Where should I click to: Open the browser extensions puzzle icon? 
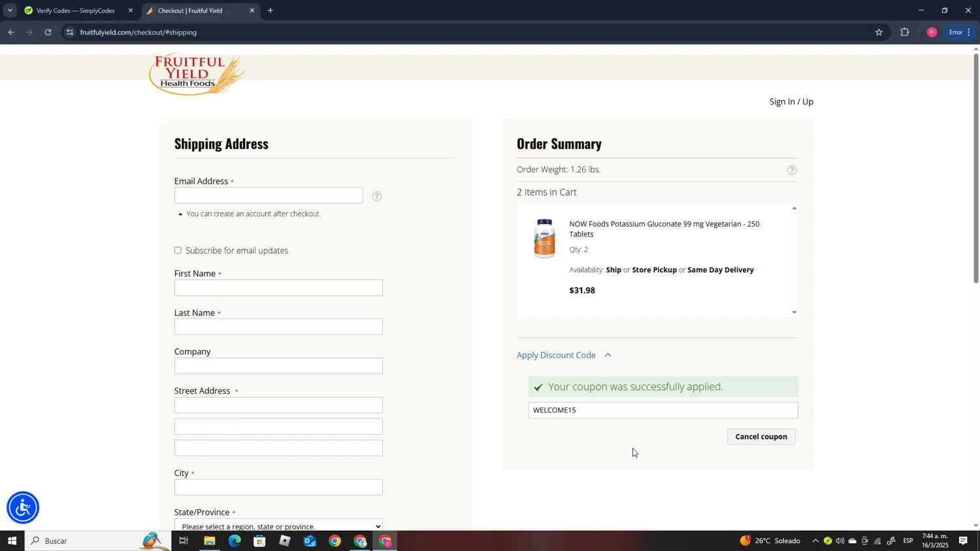(905, 32)
